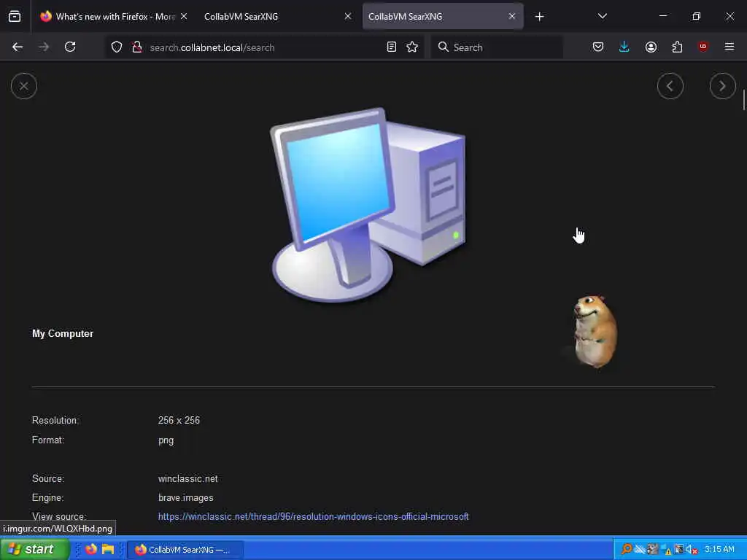Click the forward navigation arrow
This screenshot has width=747, height=560.
point(44,47)
